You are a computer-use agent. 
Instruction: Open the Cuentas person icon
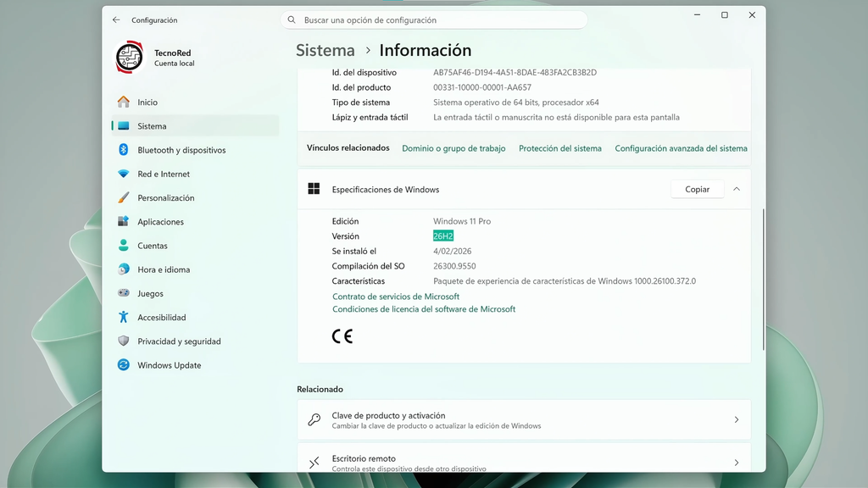coord(124,245)
